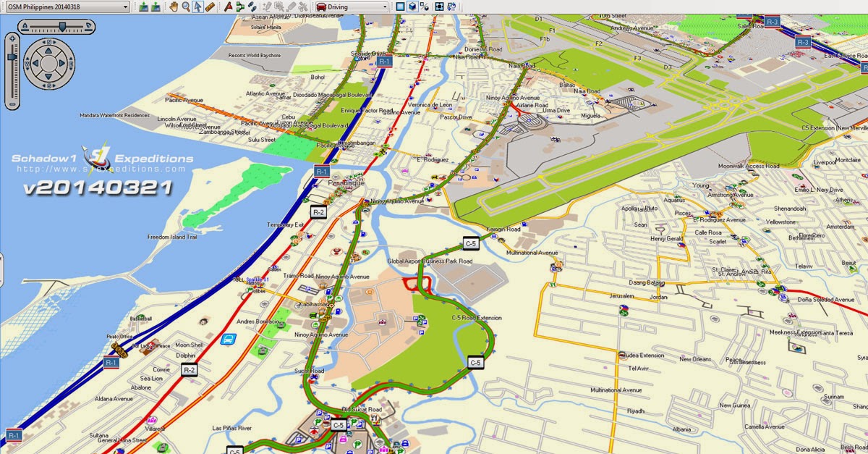This screenshot has width=868, height=454.
Task: Click the zoom-to-full-map-extent icon
Action: click(x=439, y=7)
